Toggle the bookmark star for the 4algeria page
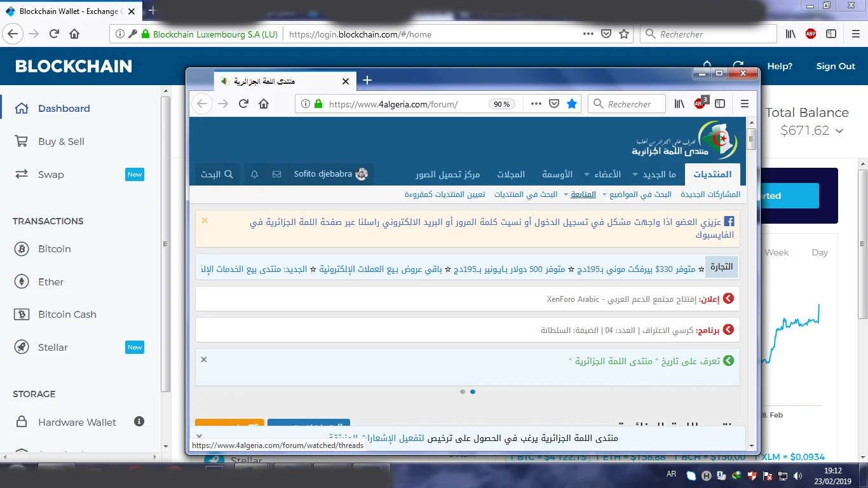This screenshot has height=488, width=868. click(x=572, y=104)
